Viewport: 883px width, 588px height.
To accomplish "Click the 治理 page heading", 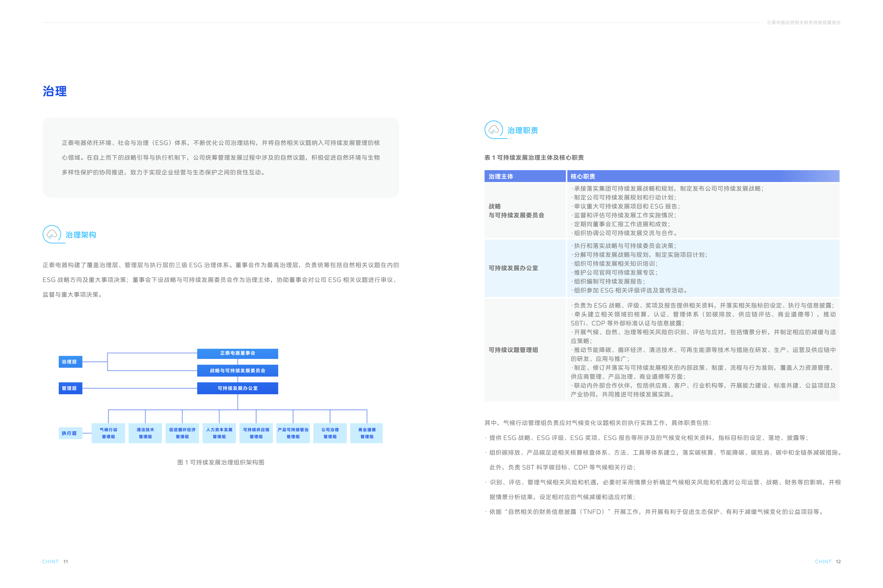I will pyautogui.click(x=54, y=91).
